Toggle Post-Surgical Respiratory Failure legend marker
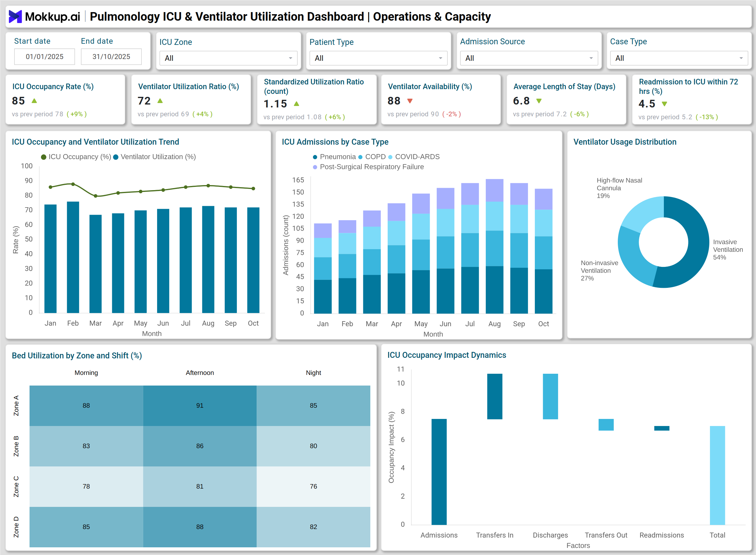756x555 pixels. (x=315, y=167)
